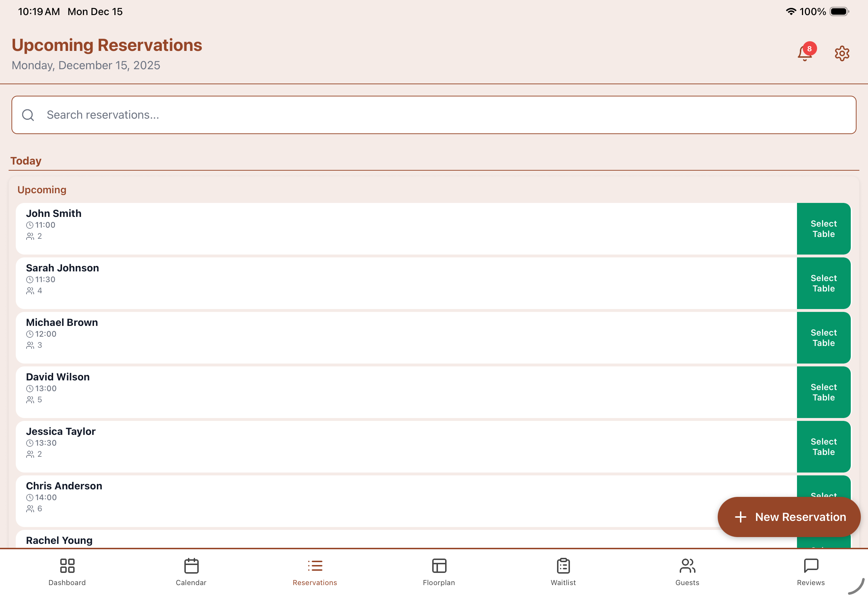This screenshot has width=868, height=598.
Task: Select table for Sarah Johnson
Action: 824,283
